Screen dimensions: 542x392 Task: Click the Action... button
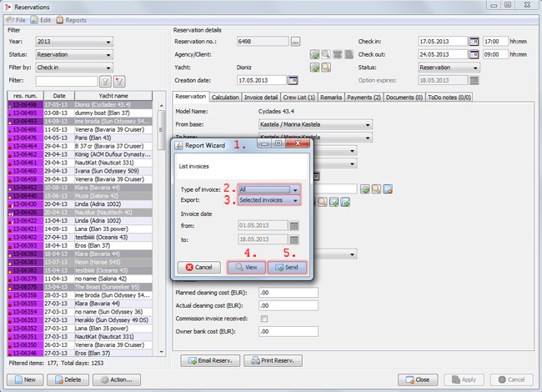[x=117, y=379]
